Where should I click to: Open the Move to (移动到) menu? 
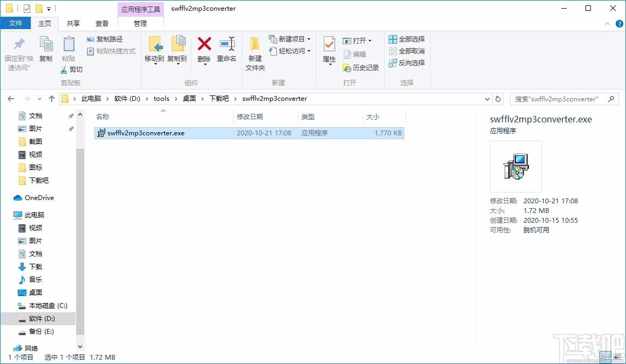[x=154, y=50]
